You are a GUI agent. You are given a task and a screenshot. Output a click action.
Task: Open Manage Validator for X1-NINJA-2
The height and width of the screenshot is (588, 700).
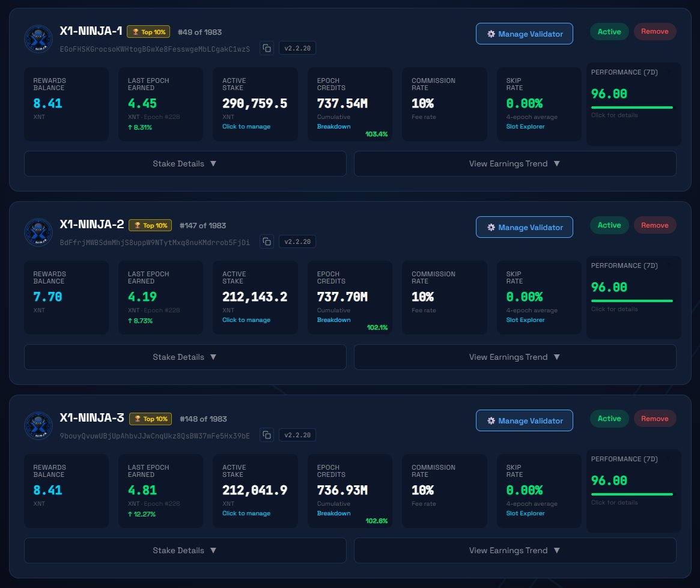tap(525, 227)
